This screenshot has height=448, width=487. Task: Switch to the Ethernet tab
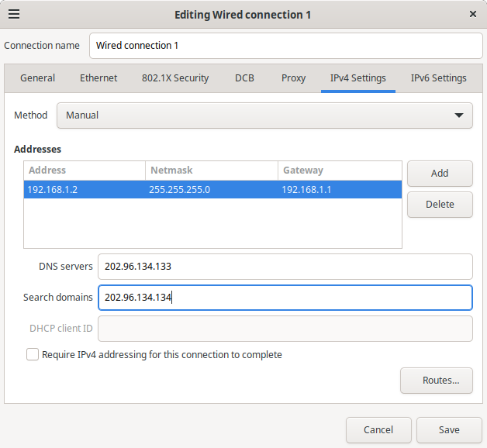tap(98, 78)
